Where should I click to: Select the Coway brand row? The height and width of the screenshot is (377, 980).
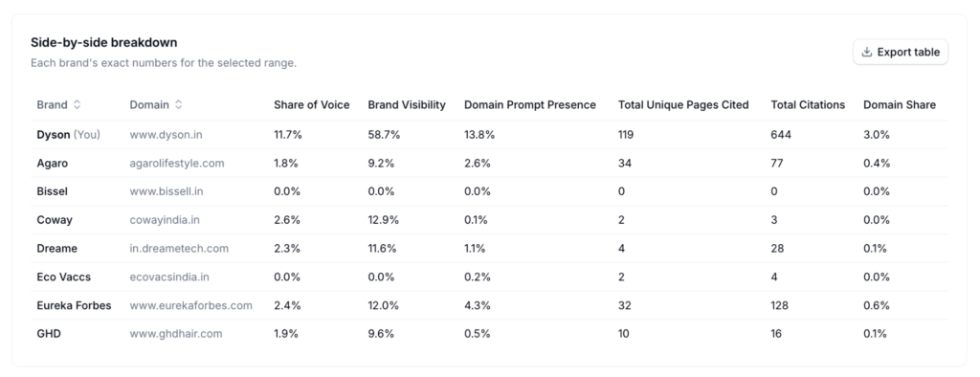[x=489, y=220]
